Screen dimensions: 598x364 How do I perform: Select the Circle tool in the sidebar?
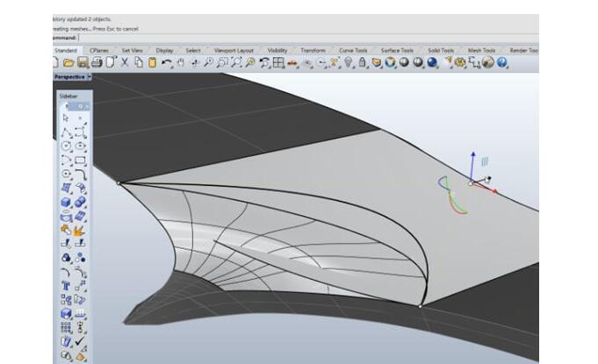coord(66,146)
